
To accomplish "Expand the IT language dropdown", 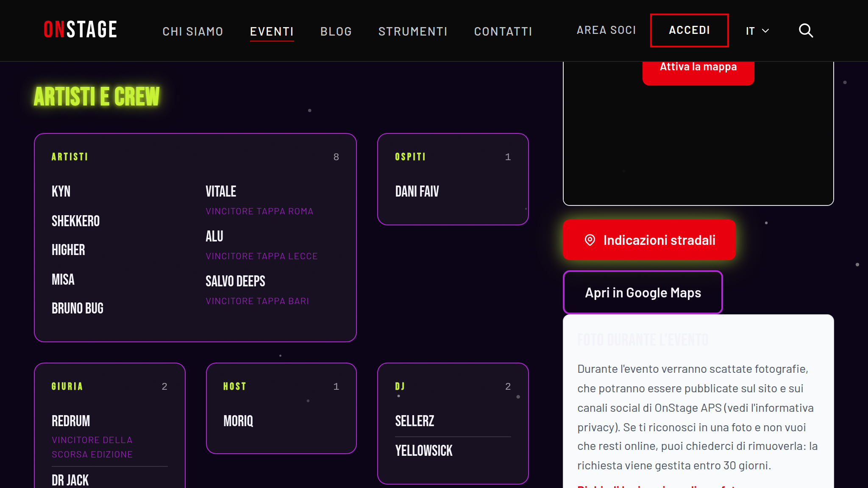I will click(757, 31).
